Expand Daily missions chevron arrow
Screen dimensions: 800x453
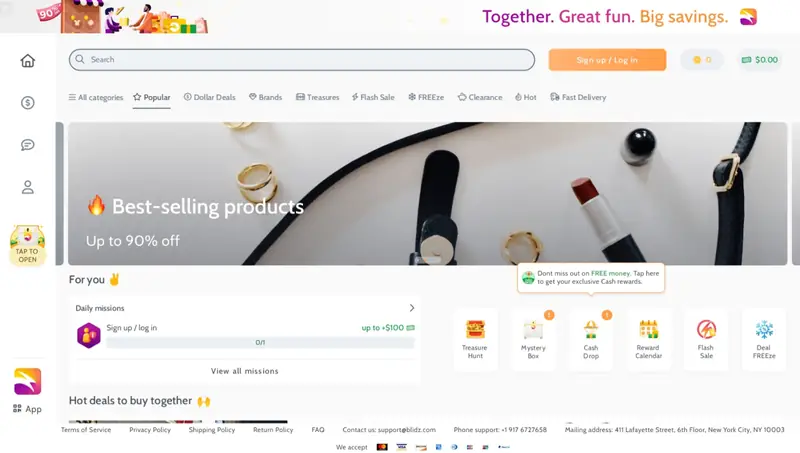[412, 308]
